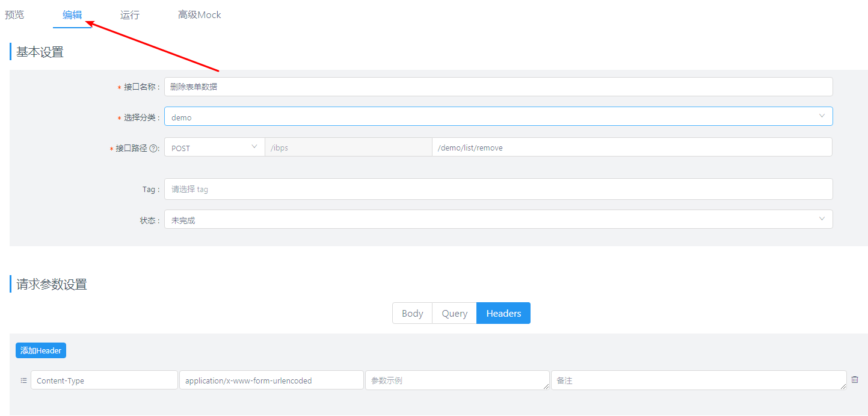Click the Content-Type header name field
The image size is (868, 416).
pos(104,380)
